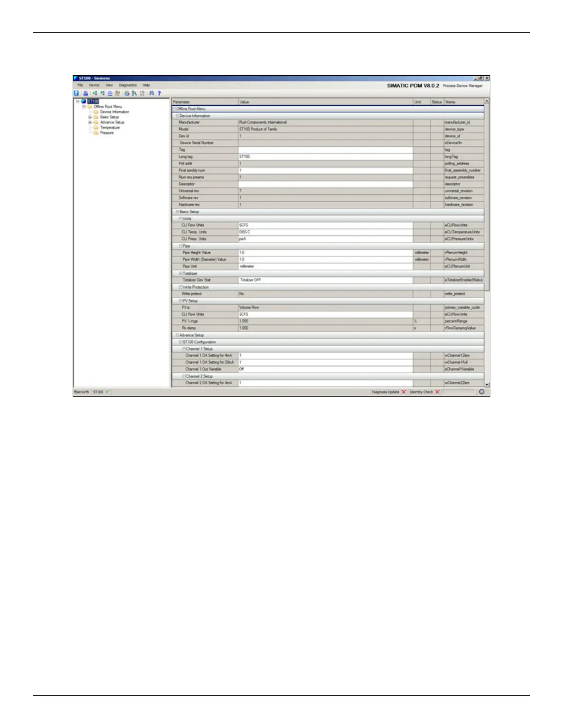Screen dimensions: 563x728
Task: Collapse the Channel 1 Setup group
Action: (x=184, y=349)
